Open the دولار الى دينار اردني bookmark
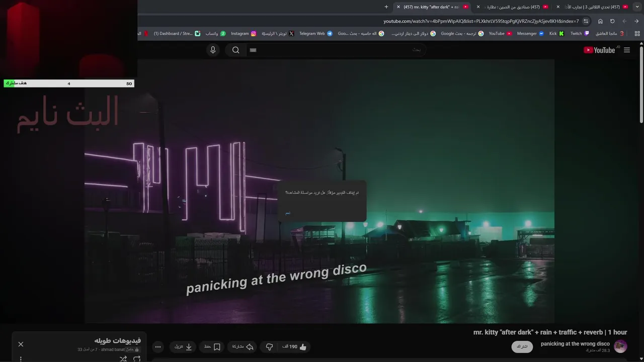Screen dimensions: 644x362 414,34
